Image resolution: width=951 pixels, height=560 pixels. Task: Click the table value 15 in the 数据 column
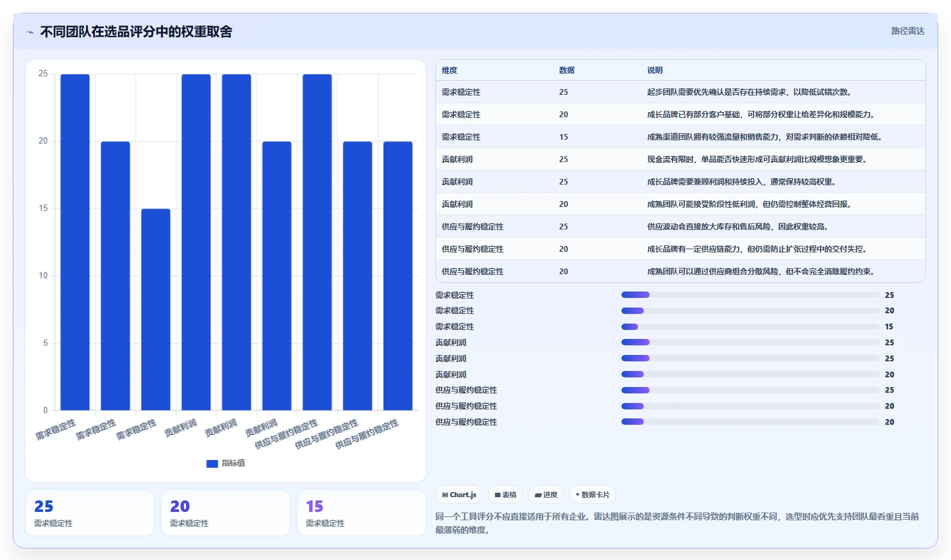(x=564, y=137)
